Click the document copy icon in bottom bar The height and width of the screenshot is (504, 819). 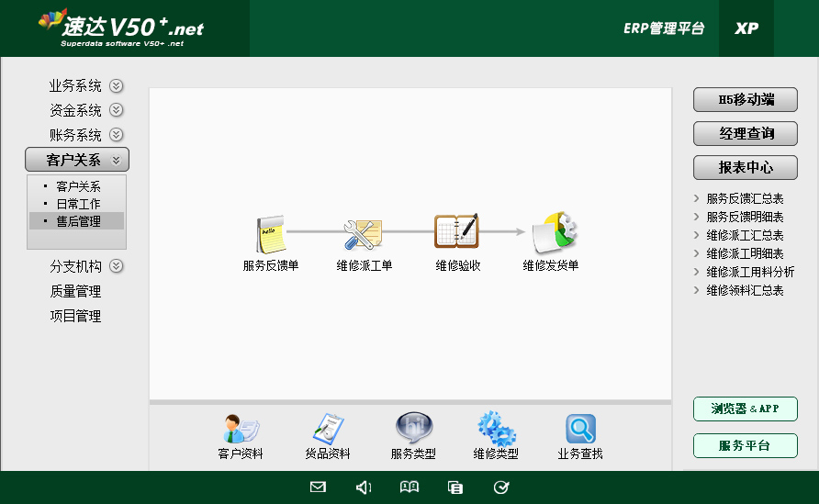tap(454, 487)
